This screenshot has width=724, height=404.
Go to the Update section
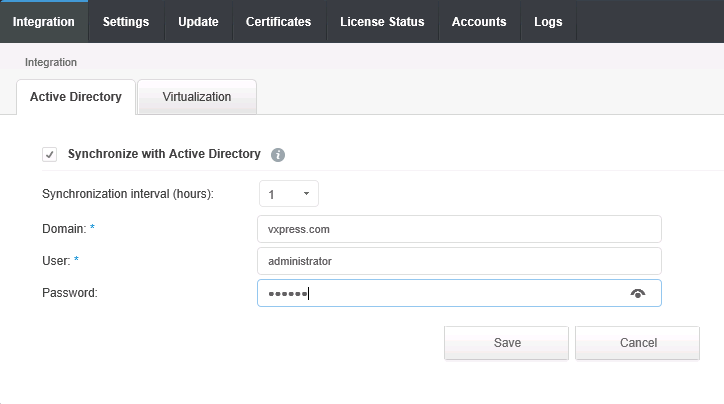tap(198, 22)
